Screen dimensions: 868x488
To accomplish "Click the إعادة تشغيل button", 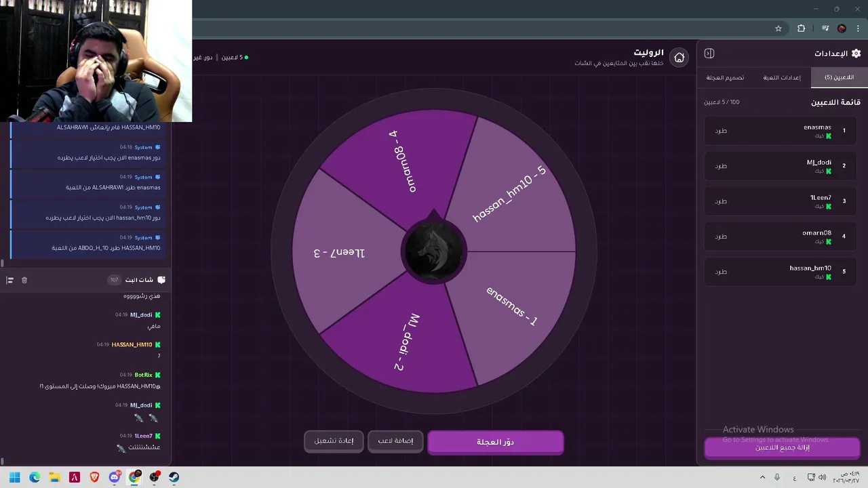I will [334, 441].
